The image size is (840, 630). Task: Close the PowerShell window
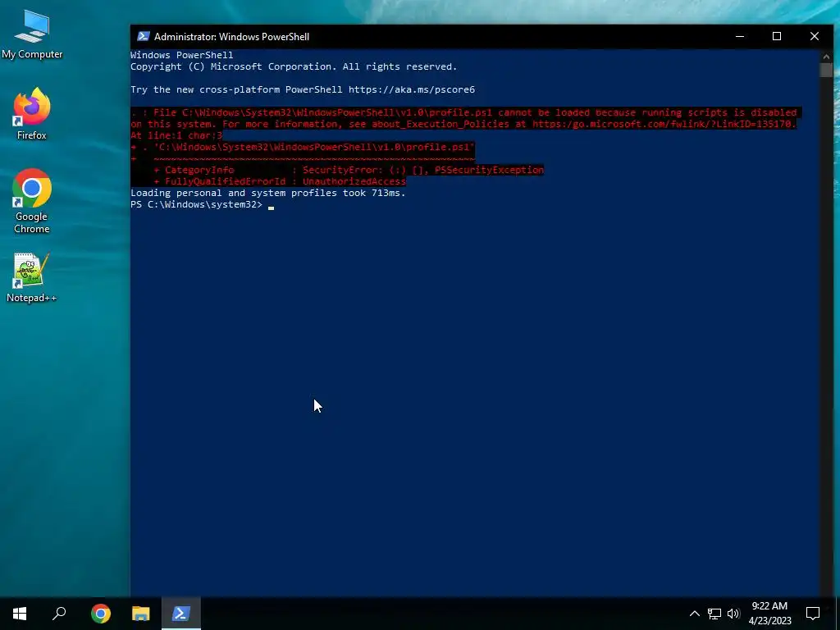click(815, 36)
